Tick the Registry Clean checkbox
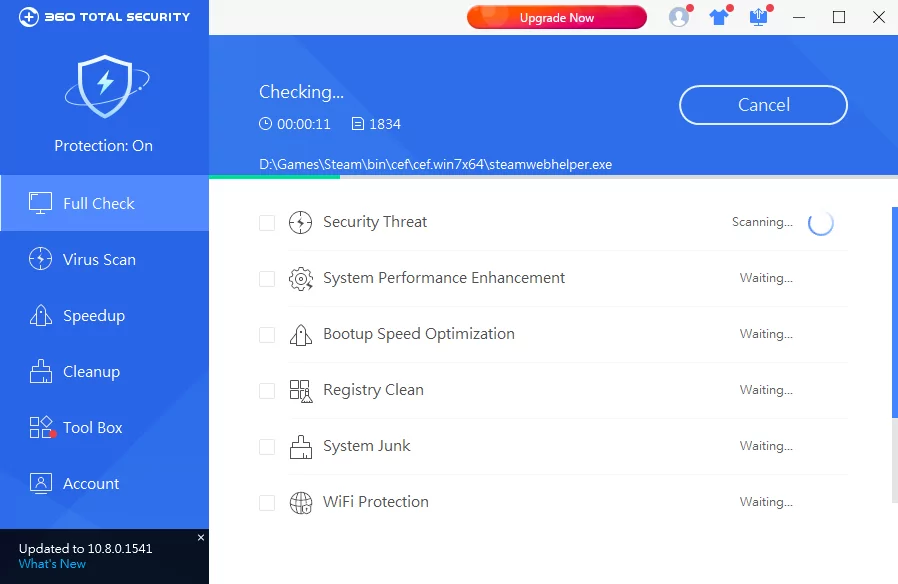Viewport: 898px width, 584px height. pos(267,390)
